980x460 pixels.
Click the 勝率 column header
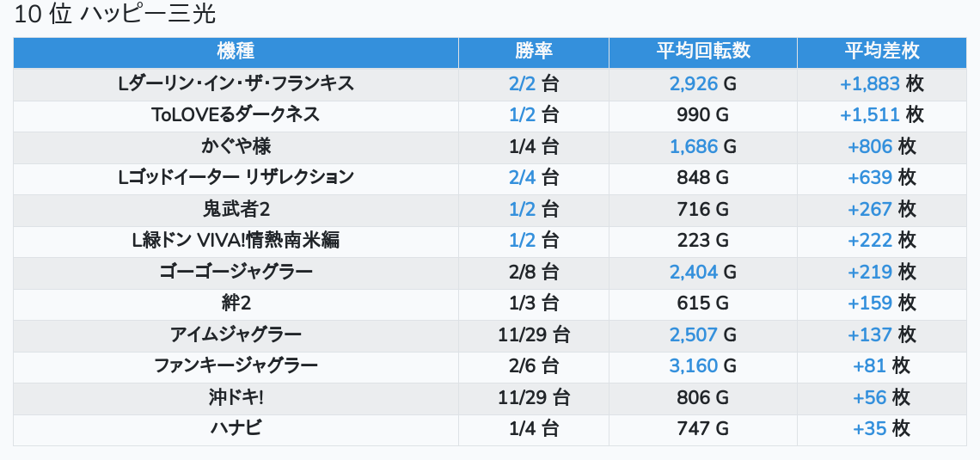click(533, 52)
